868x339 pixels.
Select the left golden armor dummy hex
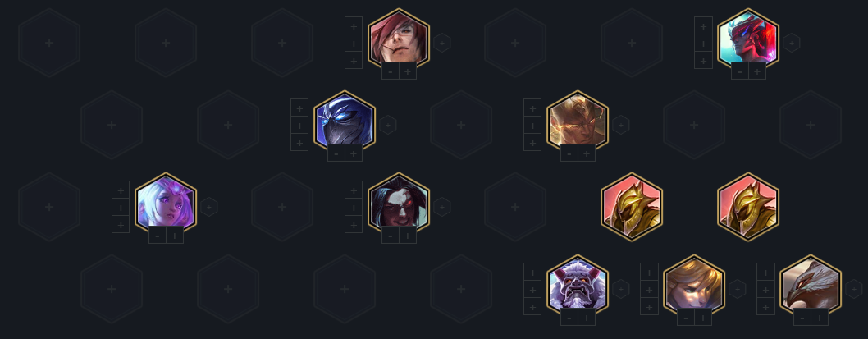(x=632, y=207)
